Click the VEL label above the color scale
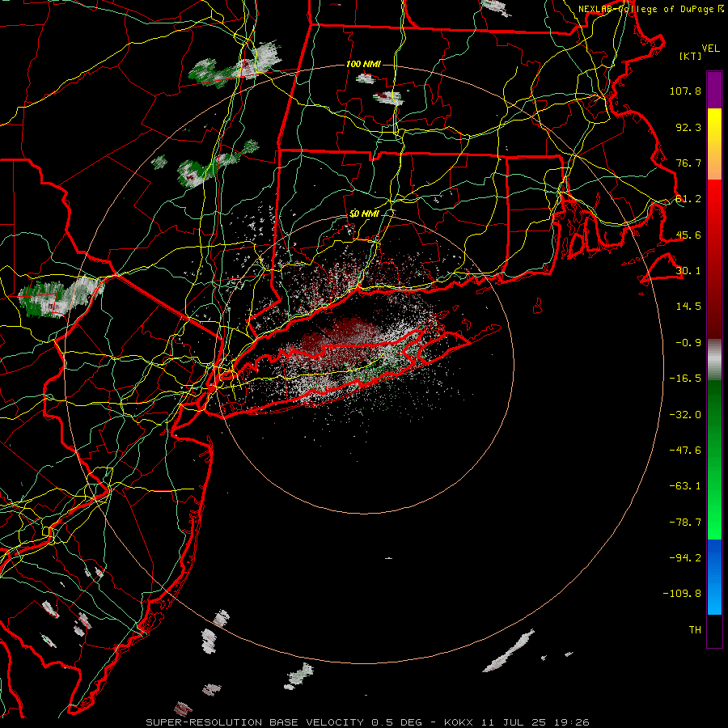The width and height of the screenshot is (728, 728). (x=710, y=49)
